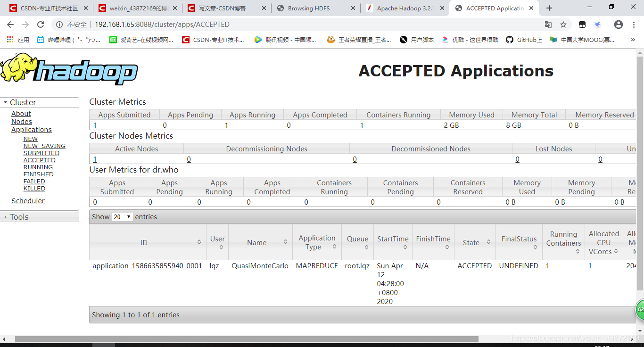This screenshot has width=644, height=347.
Task: Click the browser forward arrow
Action: point(25,25)
